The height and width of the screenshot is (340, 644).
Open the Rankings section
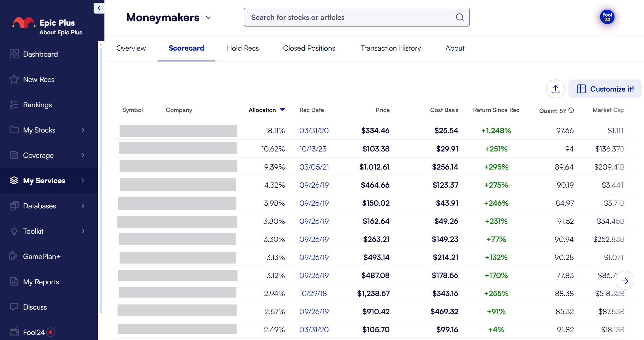[37, 104]
